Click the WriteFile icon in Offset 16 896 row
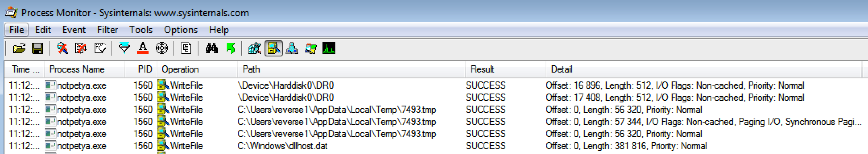This screenshot has width=868, height=154. [163, 85]
